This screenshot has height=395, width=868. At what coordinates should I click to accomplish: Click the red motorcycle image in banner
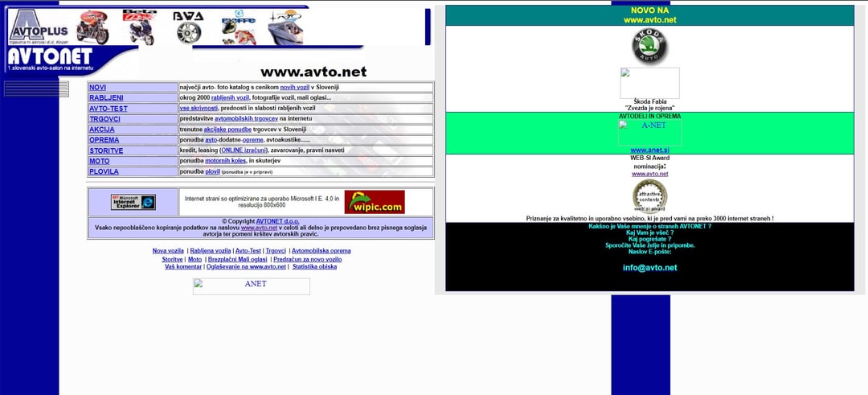click(x=92, y=27)
